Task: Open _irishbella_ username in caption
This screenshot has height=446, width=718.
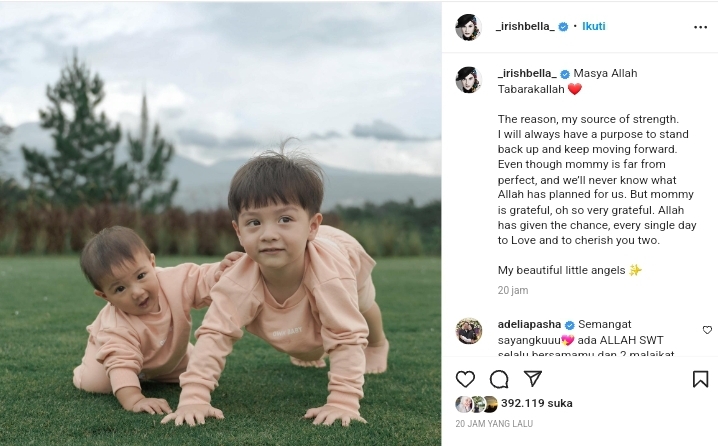Action: pos(527,73)
